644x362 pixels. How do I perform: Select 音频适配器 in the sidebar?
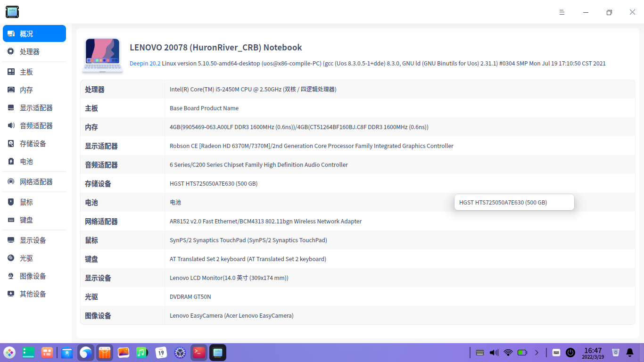coord(34,125)
